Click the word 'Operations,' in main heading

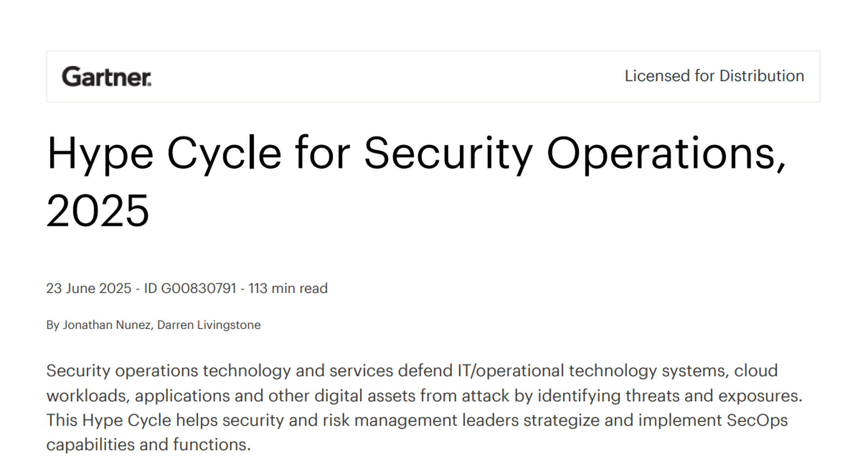pos(666,154)
